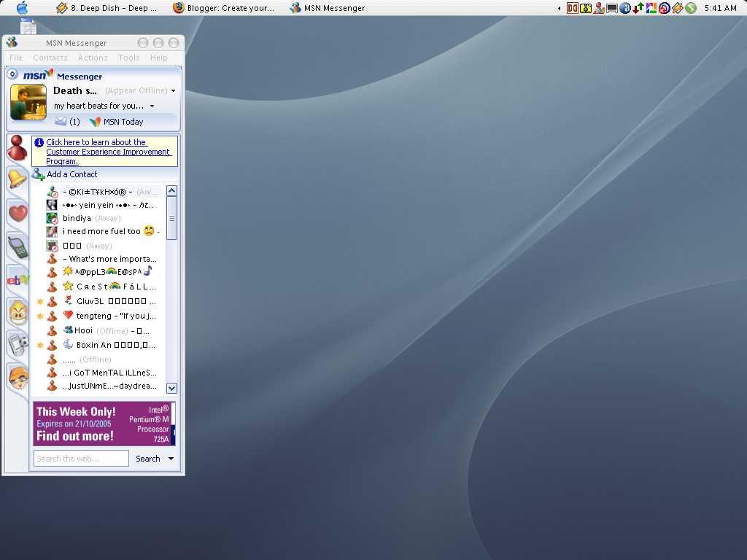Open the Customer Experience Improvement Program link

click(x=108, y=152)
